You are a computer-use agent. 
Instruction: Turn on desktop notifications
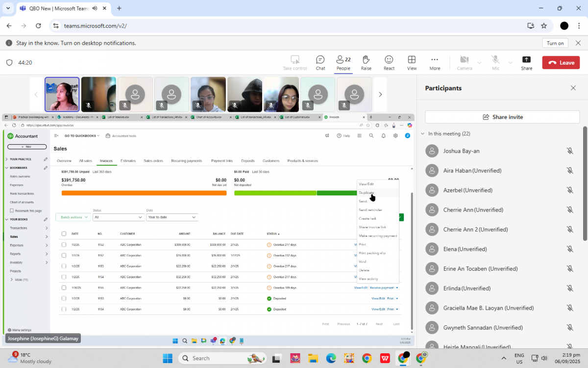tap(555, 43)
